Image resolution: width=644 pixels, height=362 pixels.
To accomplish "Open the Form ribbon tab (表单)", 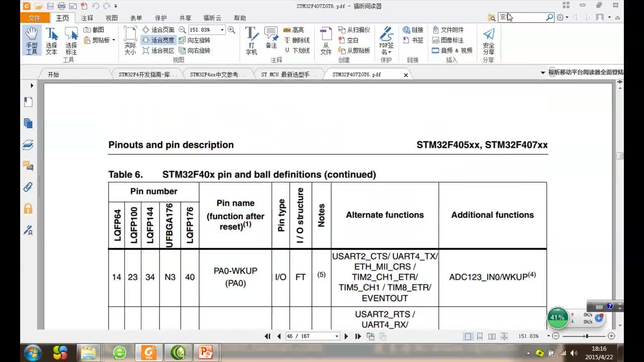I will click(x=136, y=18).
